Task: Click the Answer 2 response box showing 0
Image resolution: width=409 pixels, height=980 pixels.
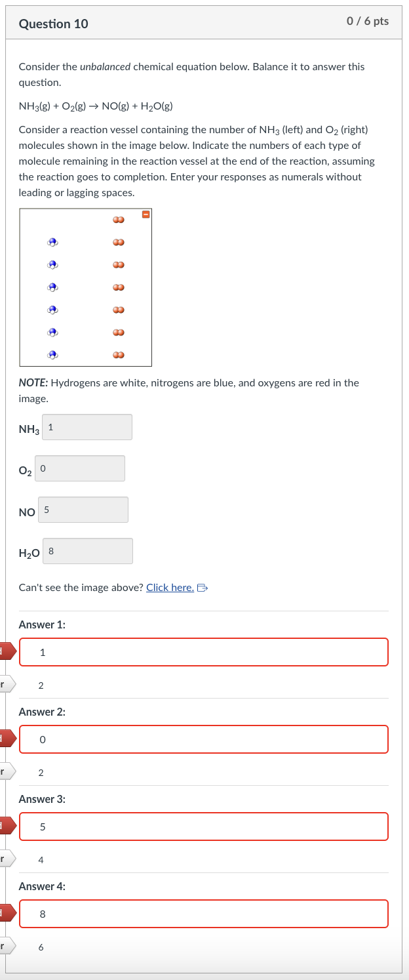Action: pos(204,739)
